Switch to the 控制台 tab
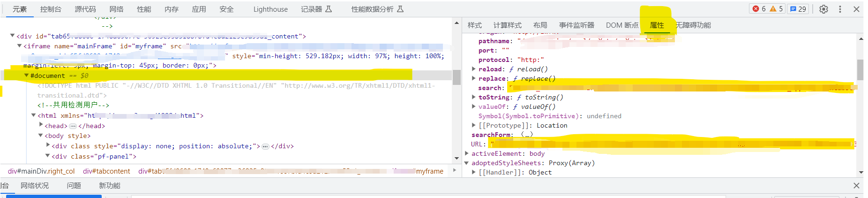The width and height of the screenshot is (868, 198). pyautogui.click(x=51, y=9)
